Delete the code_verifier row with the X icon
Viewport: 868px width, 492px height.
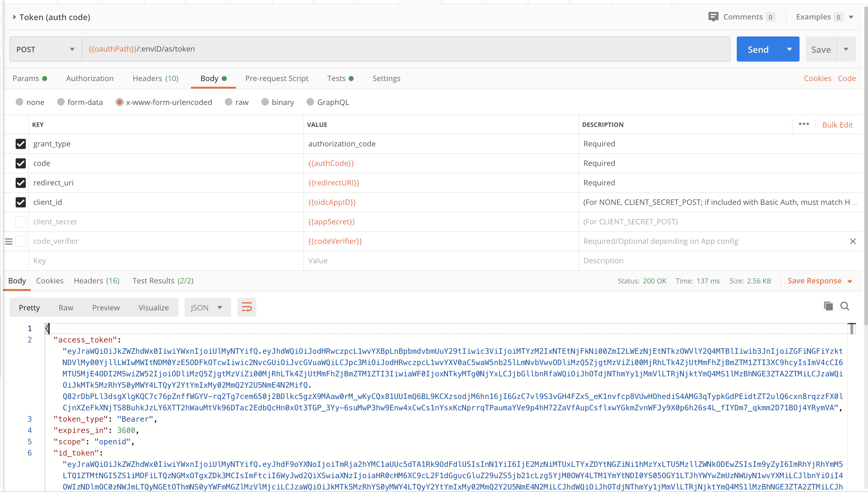click(x=853, y=241)
